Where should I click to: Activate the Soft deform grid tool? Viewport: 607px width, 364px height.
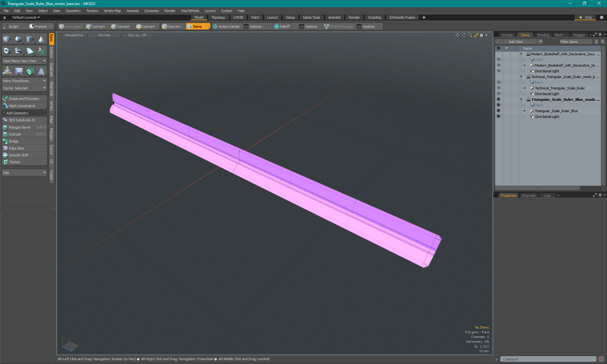pyautogui.click(x=19, y=71)
